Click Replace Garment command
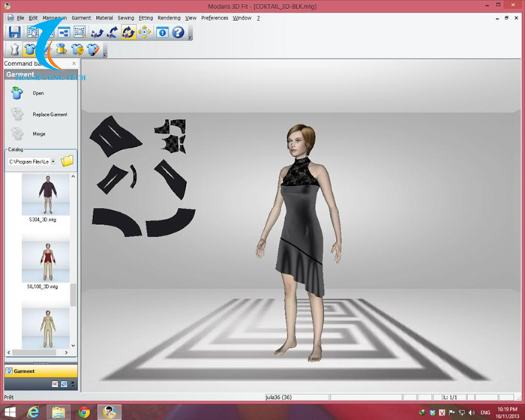525x420 pixels. click(49, 115)
